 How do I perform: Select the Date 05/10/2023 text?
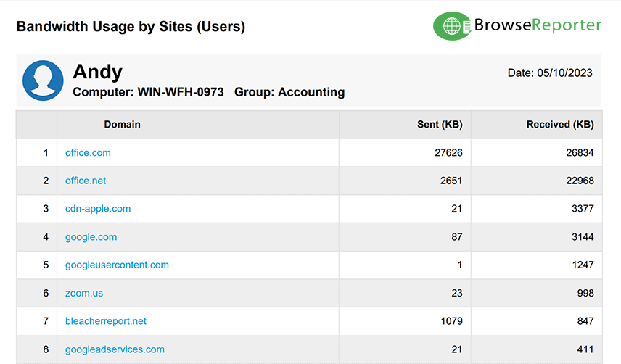pos(550,73)
